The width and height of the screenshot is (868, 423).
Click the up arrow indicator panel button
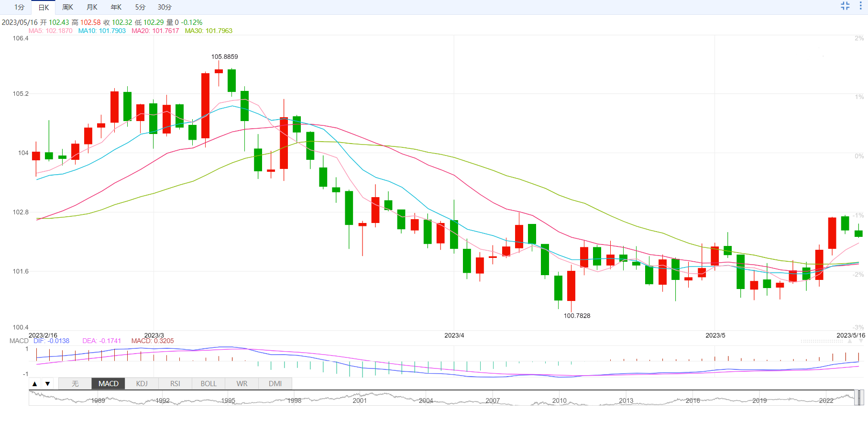click(34, 384)
